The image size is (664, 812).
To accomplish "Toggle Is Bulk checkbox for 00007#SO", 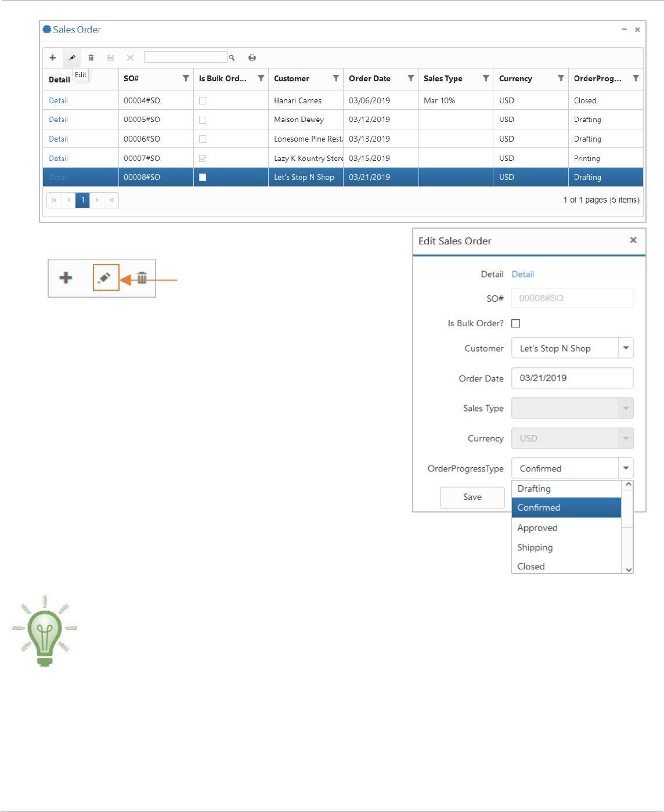I will [x=203, y=158].
